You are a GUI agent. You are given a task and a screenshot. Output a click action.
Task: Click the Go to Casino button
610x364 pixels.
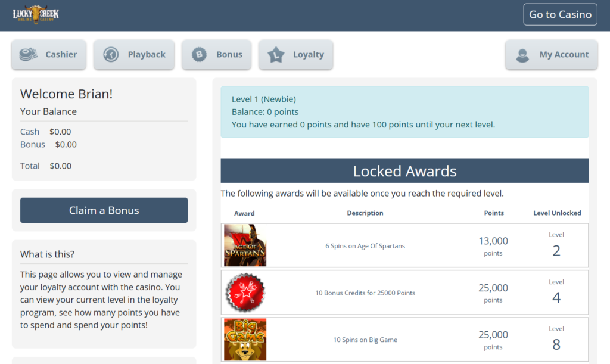tap(560, 14)
